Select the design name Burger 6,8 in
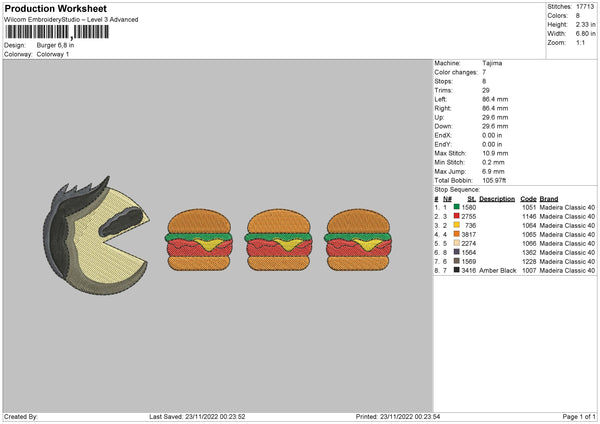 coord(55,45)
